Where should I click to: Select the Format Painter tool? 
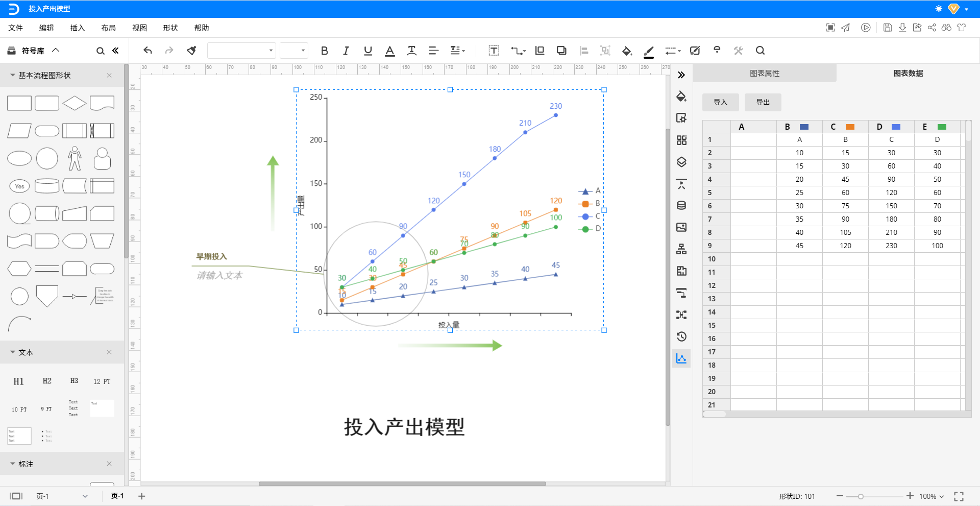tap(191, 50)
